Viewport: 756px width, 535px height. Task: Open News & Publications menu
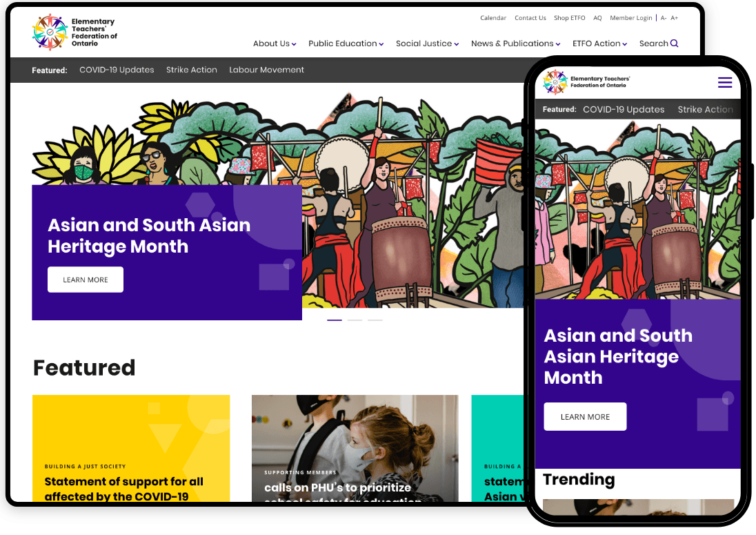click(515, 43)
